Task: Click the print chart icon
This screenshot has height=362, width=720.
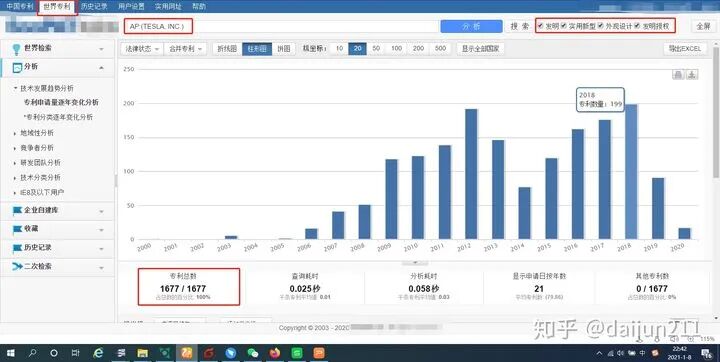Action: click(678, 74)
